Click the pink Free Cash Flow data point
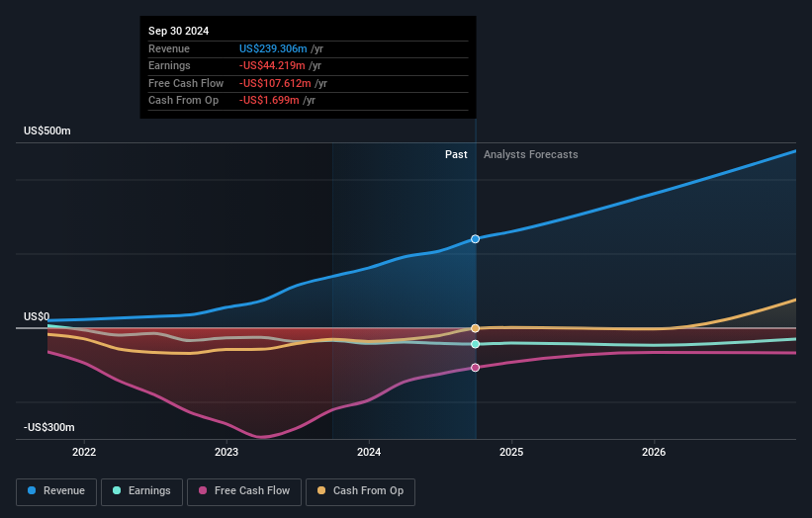812x518 pixels. pyautogui.click(x=476, y=368)
